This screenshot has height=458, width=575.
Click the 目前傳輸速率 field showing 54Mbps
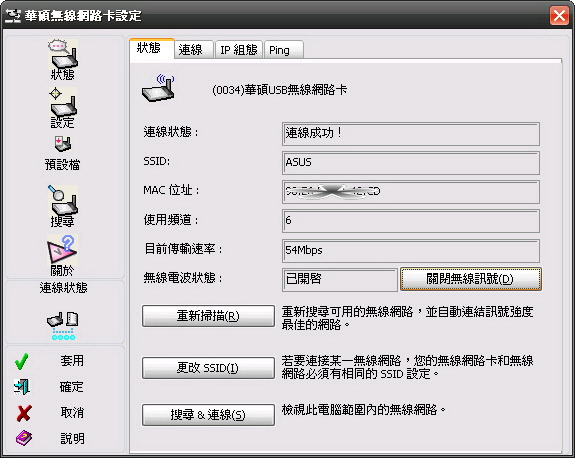411,251
